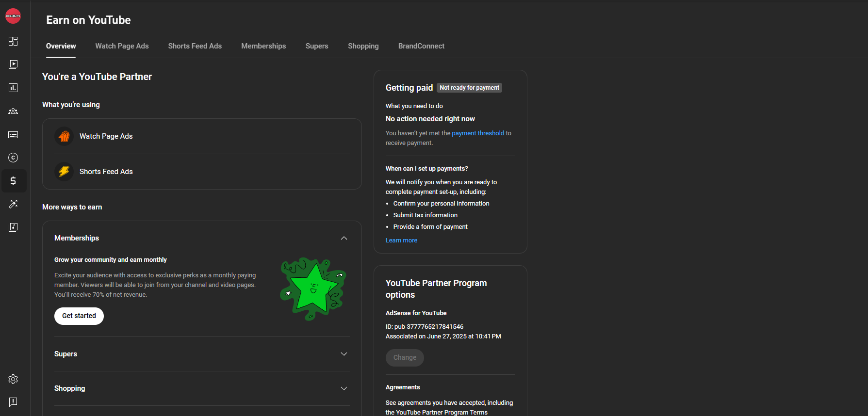Click "Provide a form of payment" bullet
This screenshot has height=416, width=868.
click(430, 227)
